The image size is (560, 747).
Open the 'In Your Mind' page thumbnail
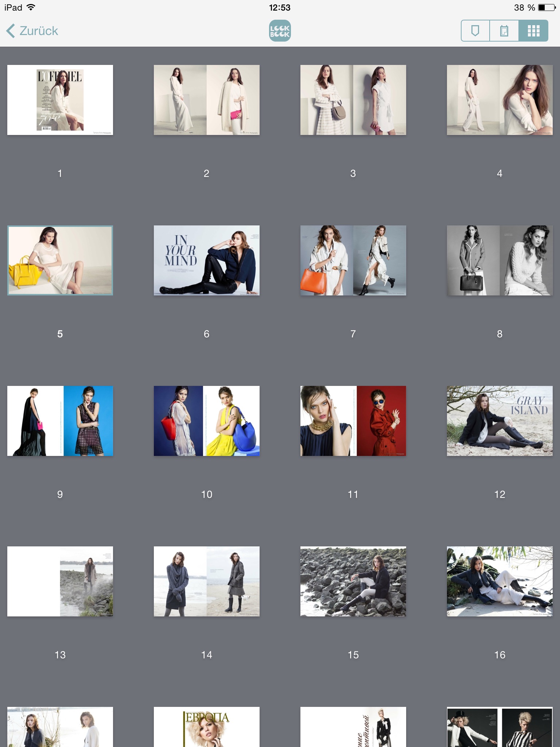click(x=207, y=260)
